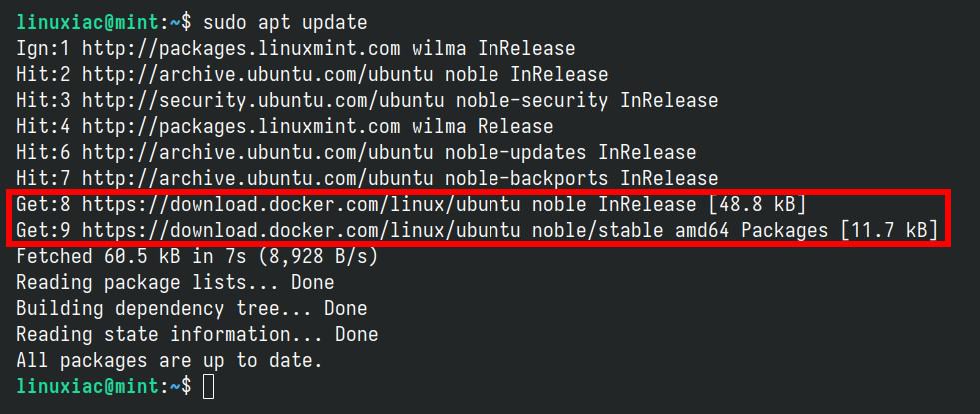Click the archive.ubuntu.com noble InRelease URL
The width and height of the screenshot is (980, 414).
click(345, 74)
